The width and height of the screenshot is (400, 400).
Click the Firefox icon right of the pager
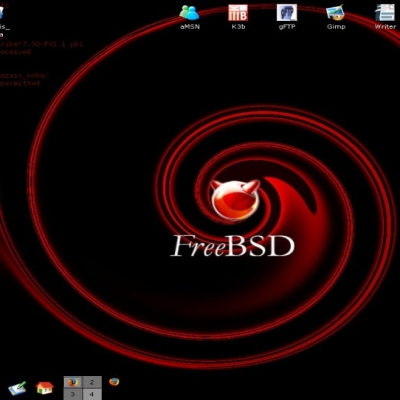114,382
